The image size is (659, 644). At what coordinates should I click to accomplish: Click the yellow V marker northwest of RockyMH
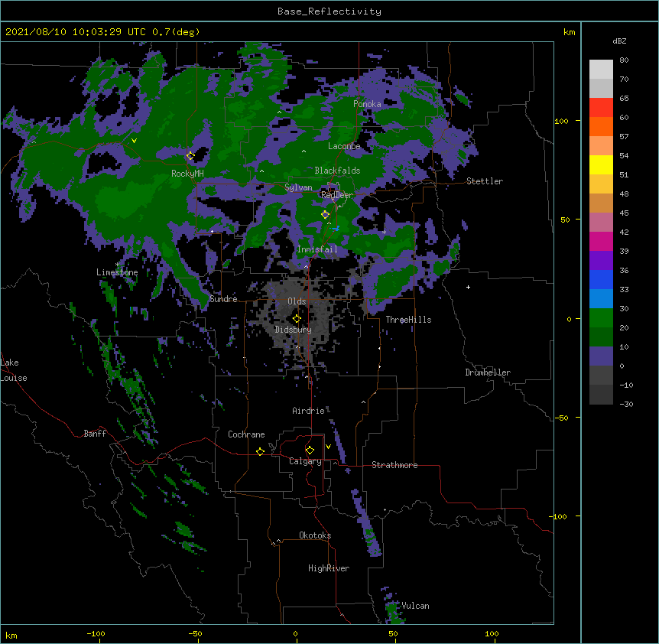(x=134, y=141)
